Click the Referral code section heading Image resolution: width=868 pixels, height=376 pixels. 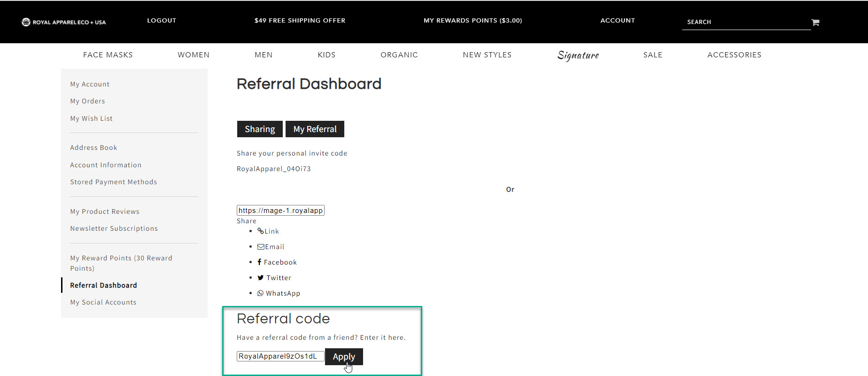(x=283, y=319)
